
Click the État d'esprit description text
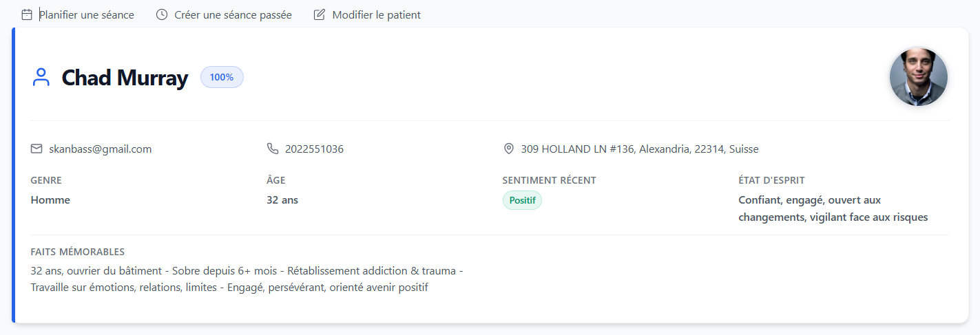[x=833, y=208]
